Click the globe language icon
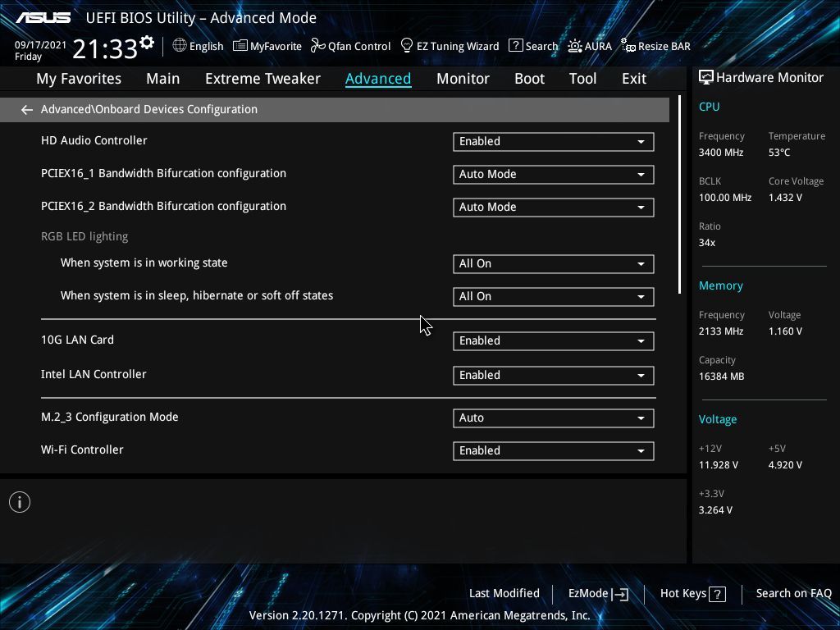 180,46
